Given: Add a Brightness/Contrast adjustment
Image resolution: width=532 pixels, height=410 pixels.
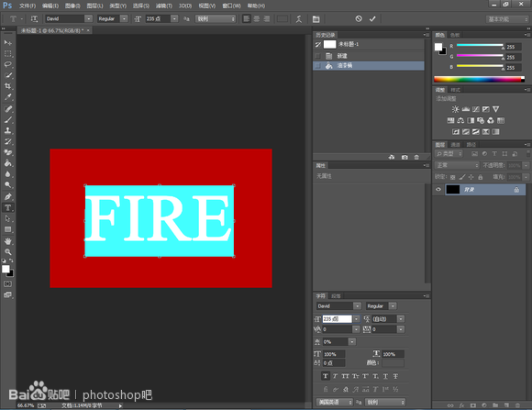Looking at the screenshot, I should click(x=455, y=109).
